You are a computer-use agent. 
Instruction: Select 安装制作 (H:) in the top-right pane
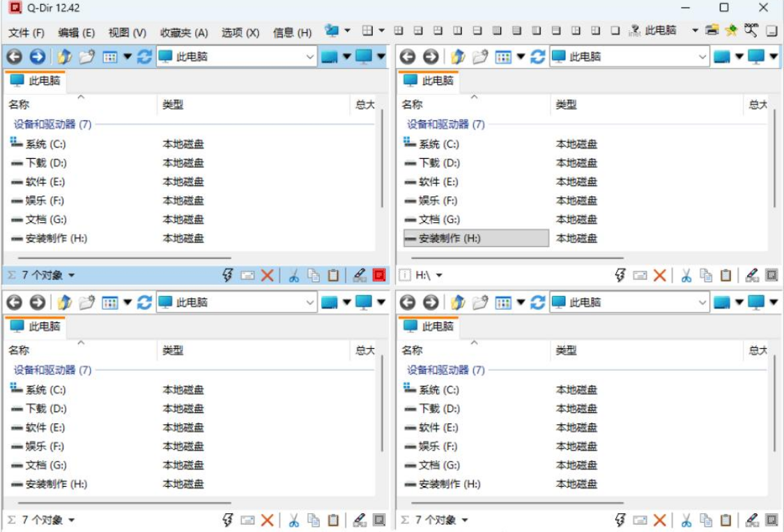coord(476,238)
